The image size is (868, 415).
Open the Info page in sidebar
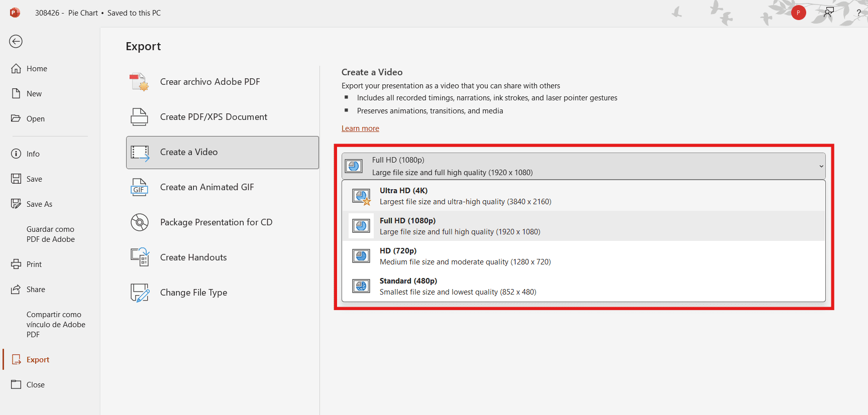(33, 154)
